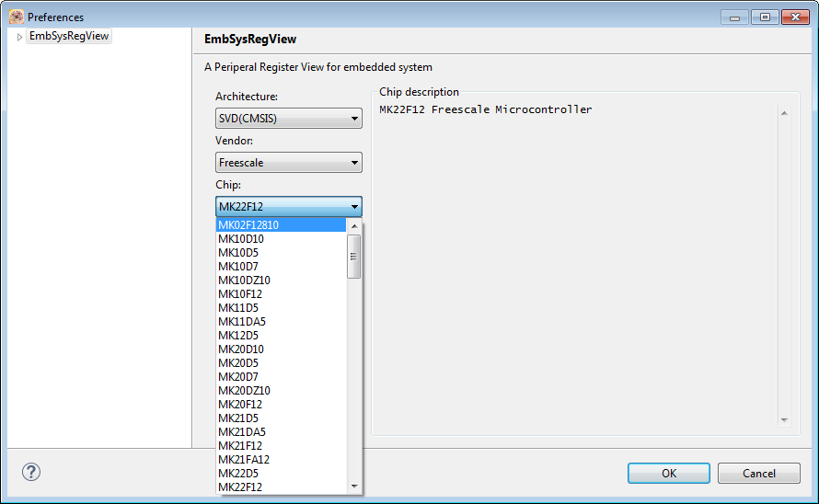819x504 pixels.
Task: Open the Vendor dropdown showing Freescale
Action: tap(289, 163)
